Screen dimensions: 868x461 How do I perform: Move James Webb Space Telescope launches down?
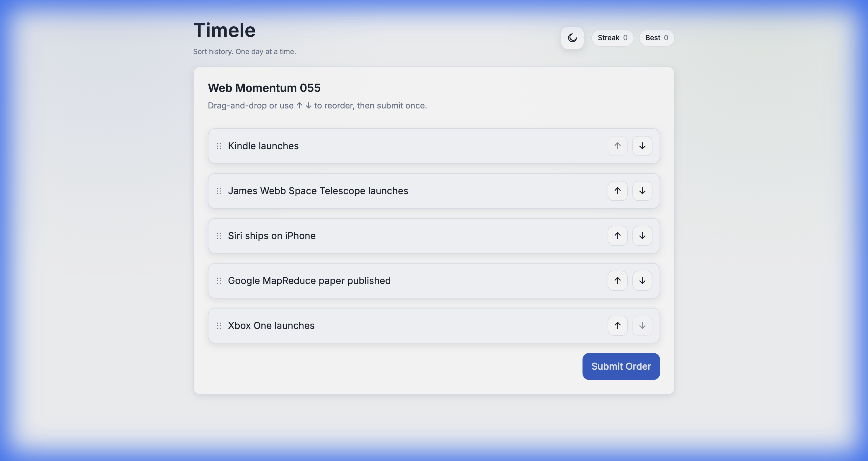coord(642,191)
